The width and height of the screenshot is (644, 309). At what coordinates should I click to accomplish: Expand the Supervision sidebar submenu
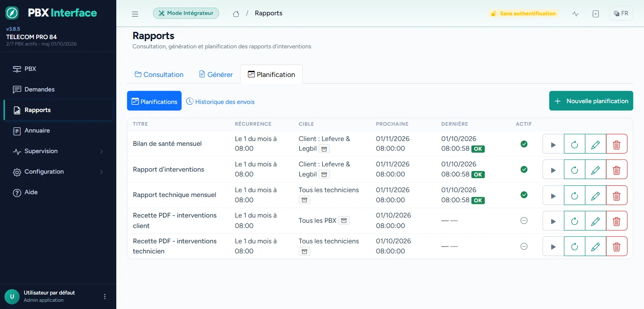[x=58, y=151]
